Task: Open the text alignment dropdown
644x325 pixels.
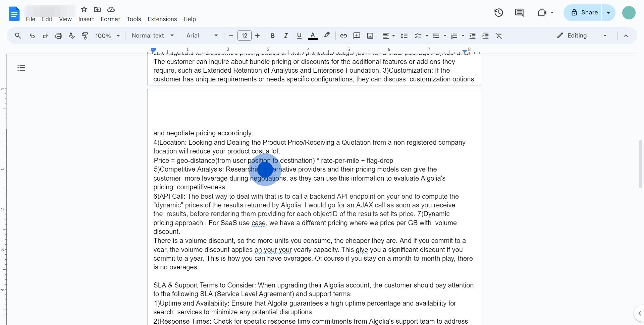Action: pos(389,36)
